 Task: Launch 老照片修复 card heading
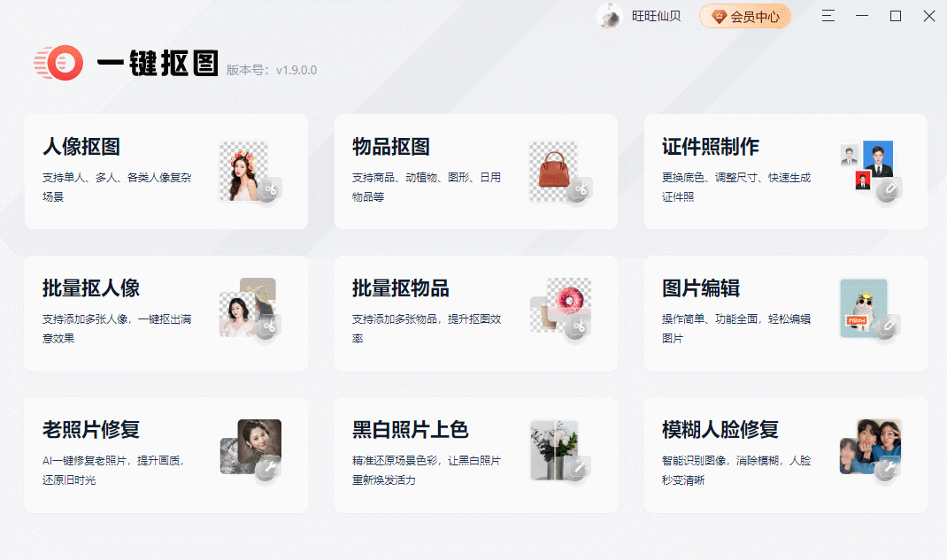coord(91,430)
